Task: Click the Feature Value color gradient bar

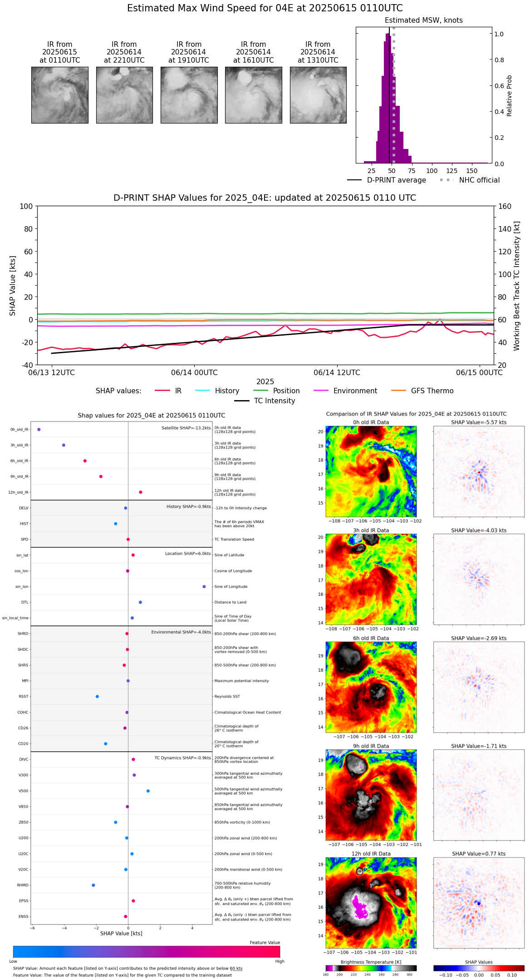Action: (147, 952)
